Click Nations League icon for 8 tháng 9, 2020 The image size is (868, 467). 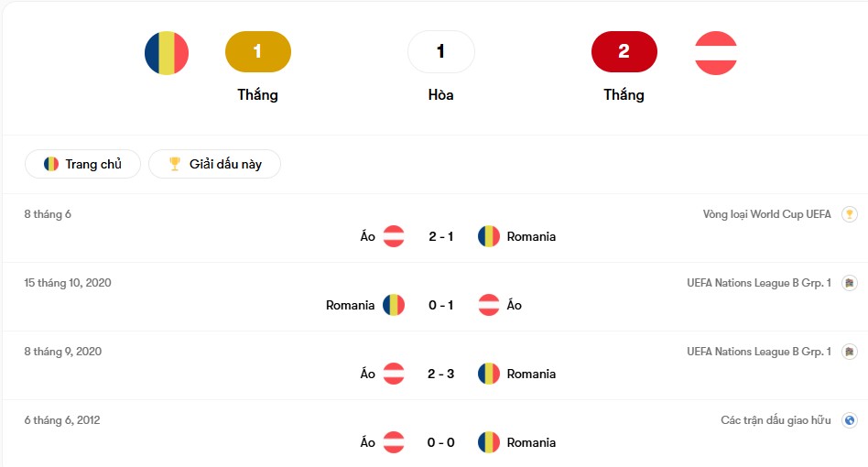pos(850,352)
